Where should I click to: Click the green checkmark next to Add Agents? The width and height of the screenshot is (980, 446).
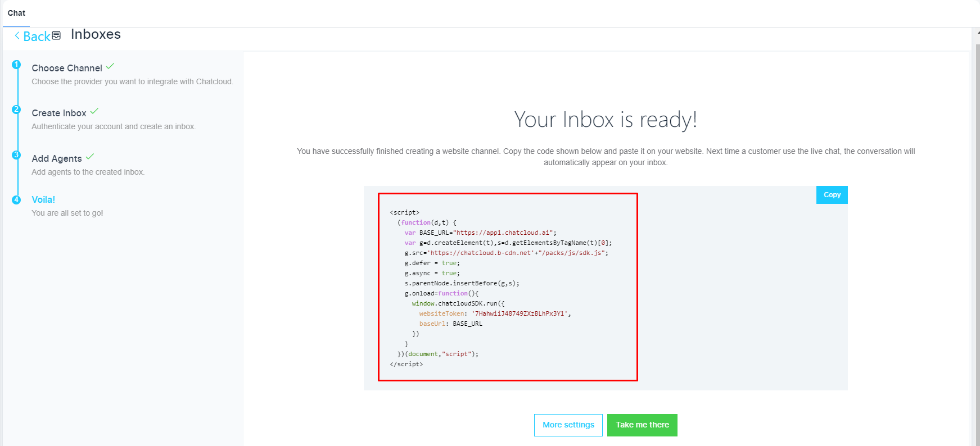pyautogui.click(x=90, y=157)
